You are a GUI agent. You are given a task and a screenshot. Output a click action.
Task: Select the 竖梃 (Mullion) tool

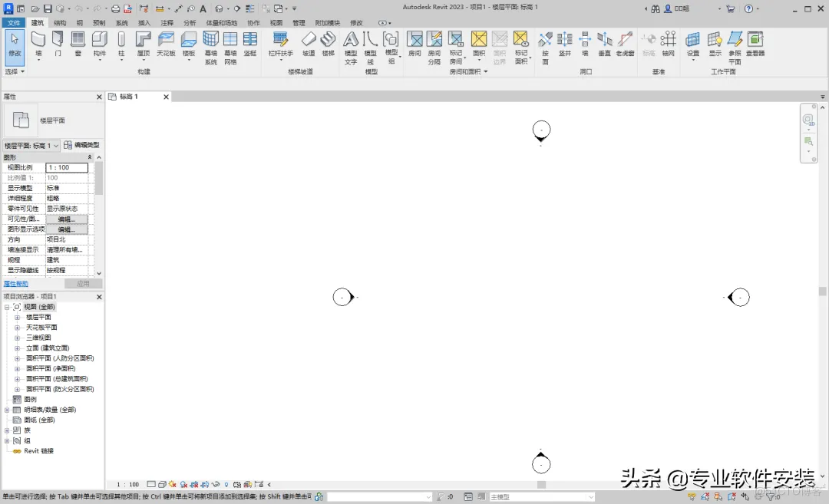[250, 43]
